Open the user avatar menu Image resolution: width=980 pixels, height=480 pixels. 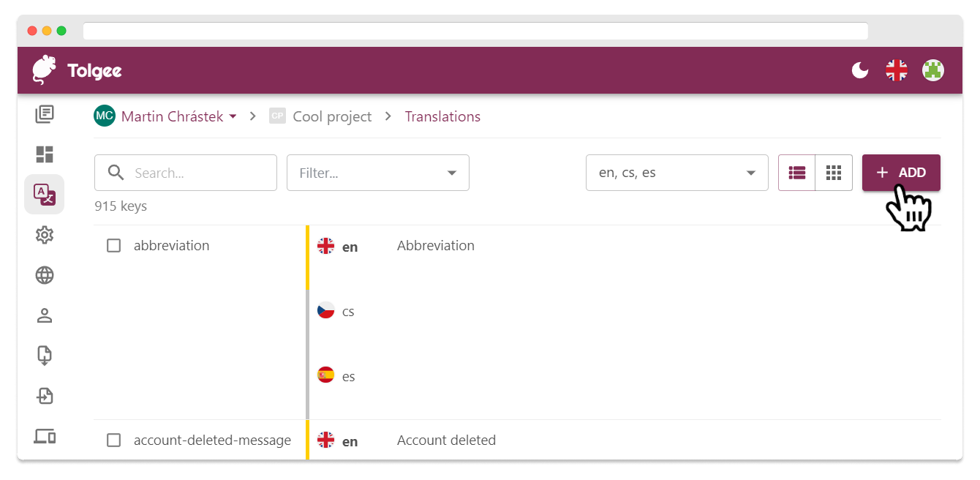pos(933,70)
